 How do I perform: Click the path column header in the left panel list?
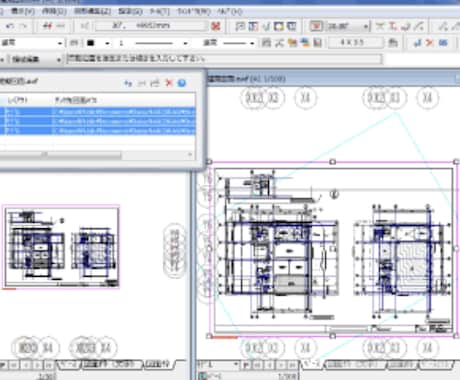(x=124, y=100)
